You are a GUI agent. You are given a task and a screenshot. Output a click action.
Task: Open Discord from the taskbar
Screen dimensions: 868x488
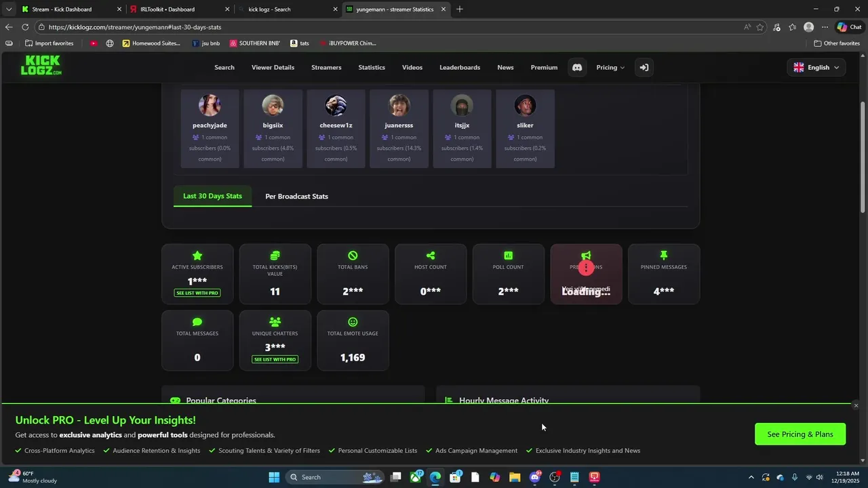[x=535, y=477]
